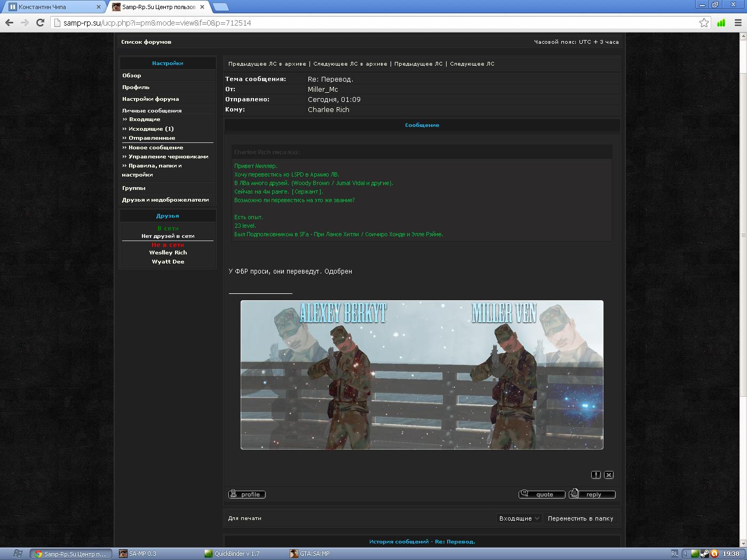Open Личные сообщения in the sidebar
The height and width of the screenshot is (560, 747).
[152, 110]
